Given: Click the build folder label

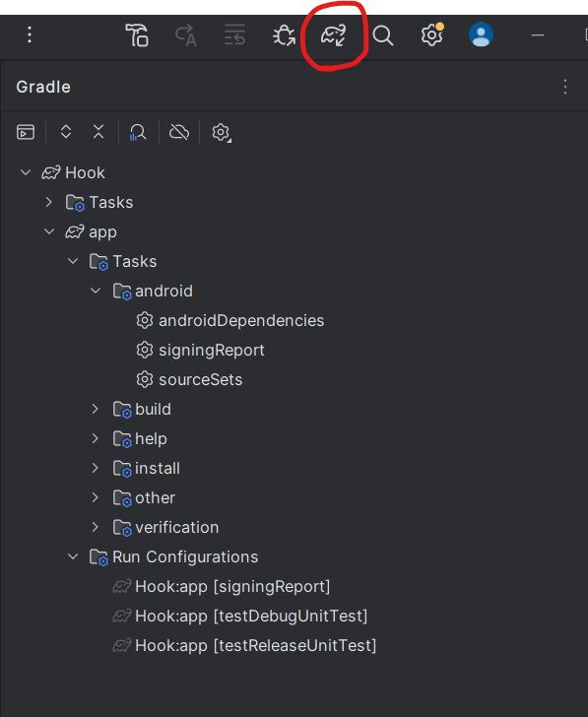Looking at the screenshot, I should (153, 410).
